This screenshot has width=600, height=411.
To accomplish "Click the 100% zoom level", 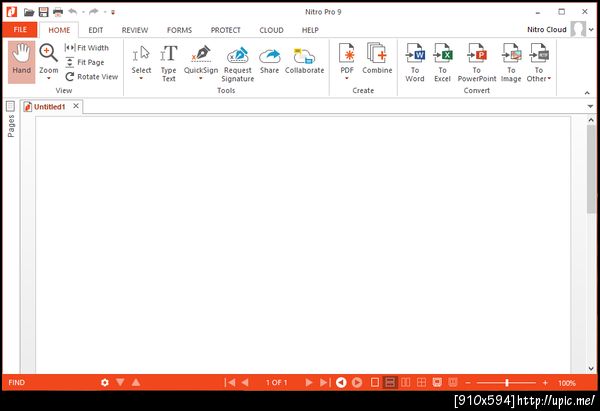I will click(x=567, y=383).
